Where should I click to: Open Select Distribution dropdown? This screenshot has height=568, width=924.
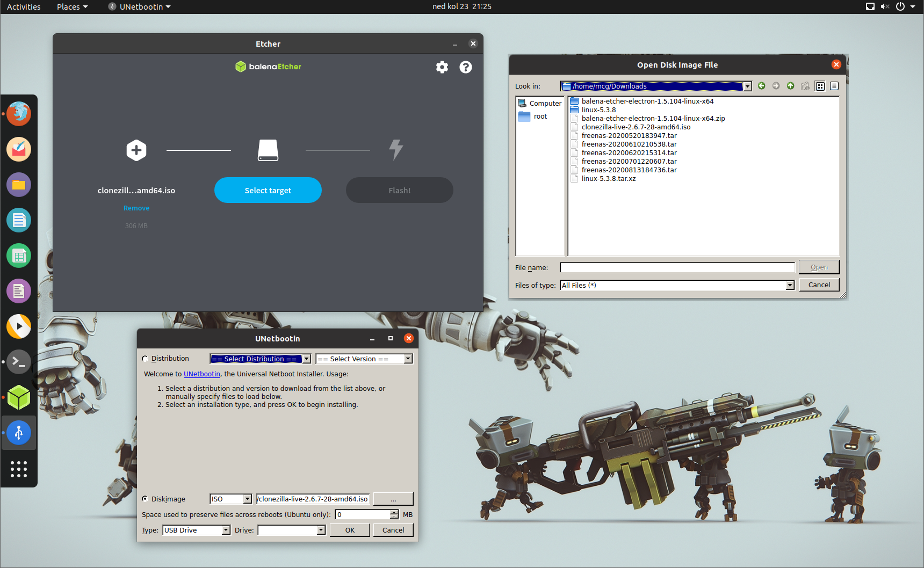[261, 359]
